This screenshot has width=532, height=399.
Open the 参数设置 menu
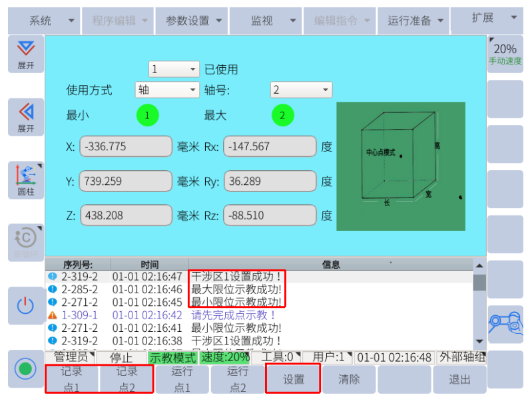pyautogui.click(x=193, y=21)
